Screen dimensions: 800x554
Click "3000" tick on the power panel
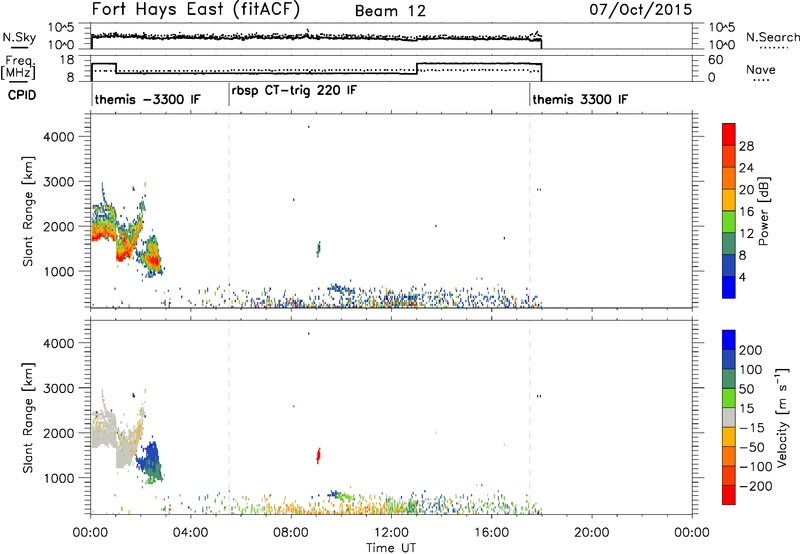click(x=59, y=182)
